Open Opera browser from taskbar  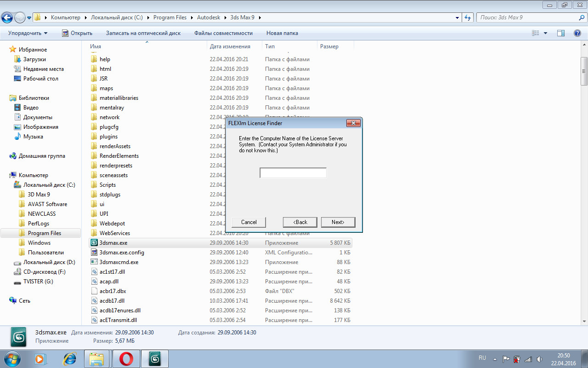(126, 358)
